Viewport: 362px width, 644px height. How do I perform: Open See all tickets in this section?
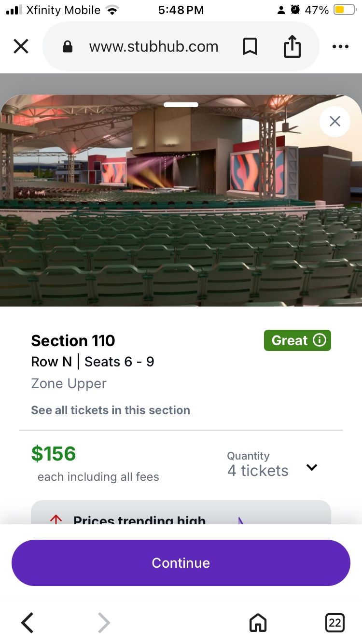111,410
